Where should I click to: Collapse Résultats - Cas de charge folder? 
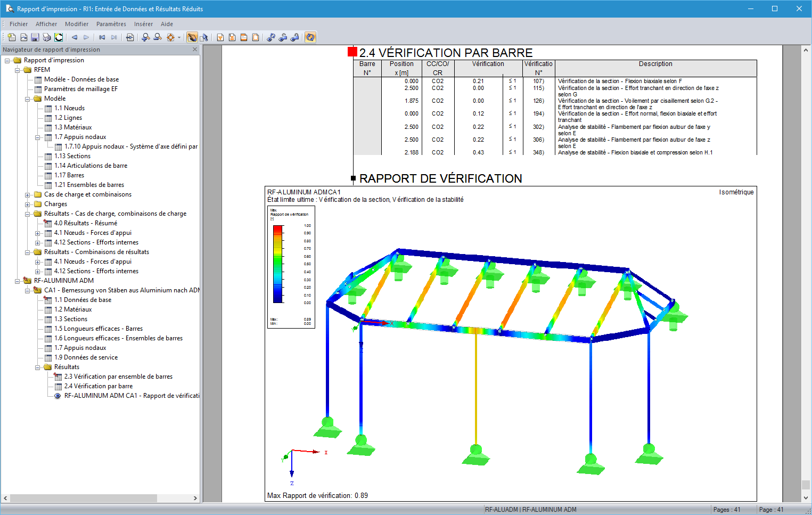point(28,214)
